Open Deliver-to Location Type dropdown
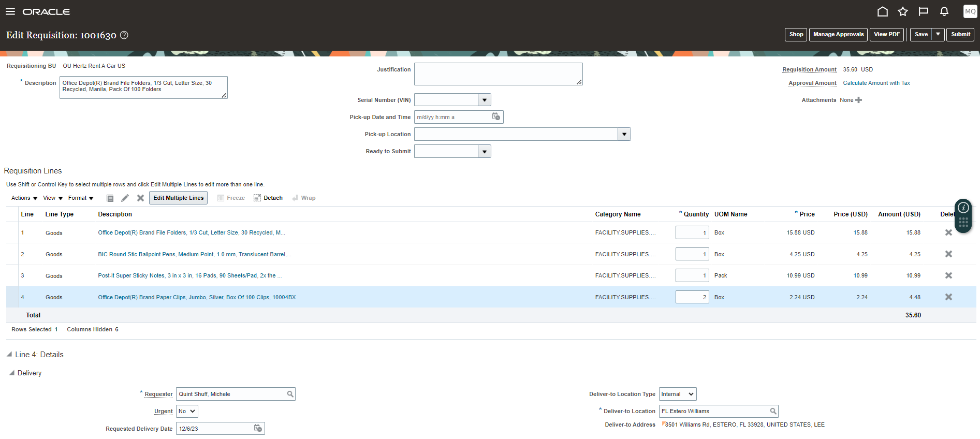This screenshot has height=439, width=980. tap(678, 394)
